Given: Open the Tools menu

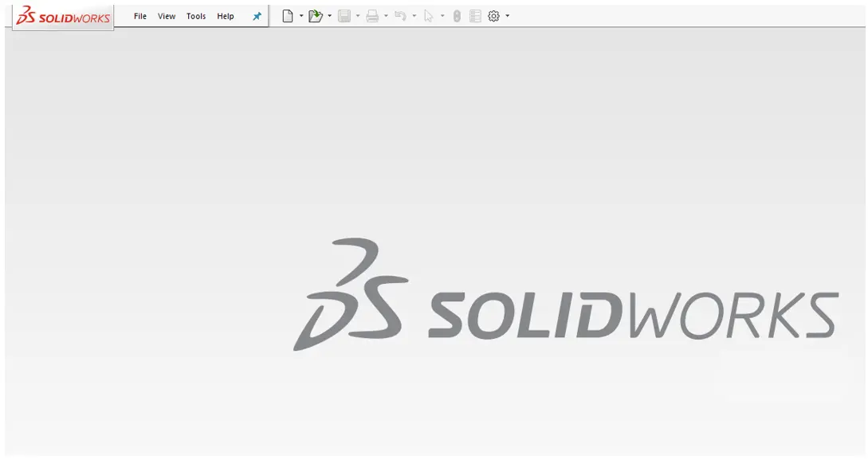Looking at the screenshot, I should point(196,16).
